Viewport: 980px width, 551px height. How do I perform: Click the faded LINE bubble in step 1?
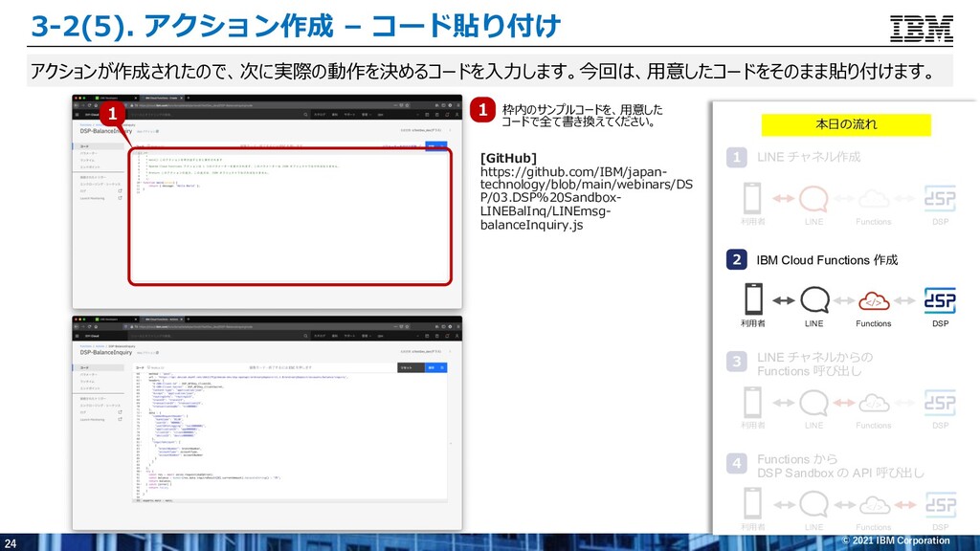pos(814,199)
